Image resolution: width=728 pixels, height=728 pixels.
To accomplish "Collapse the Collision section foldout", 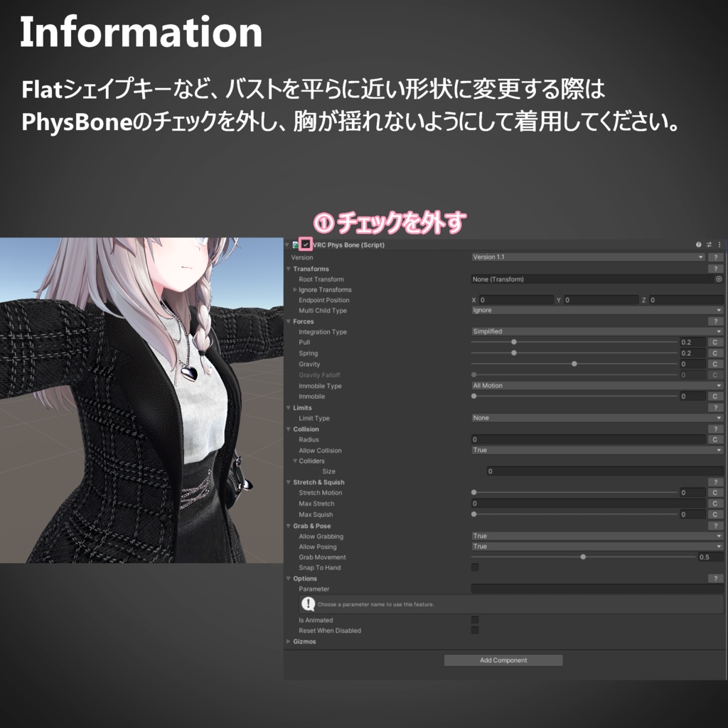I will (289, 429).
